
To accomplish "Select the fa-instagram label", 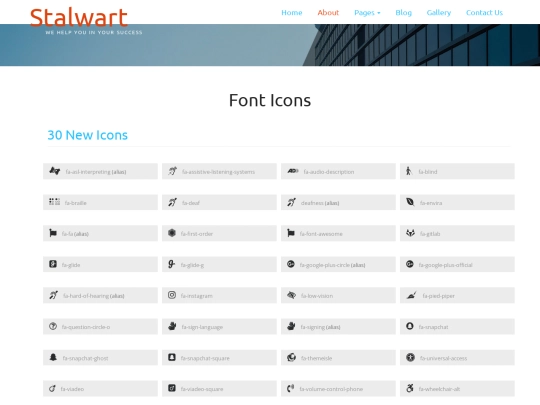I will pyautogui.click(x=197, y=296).
